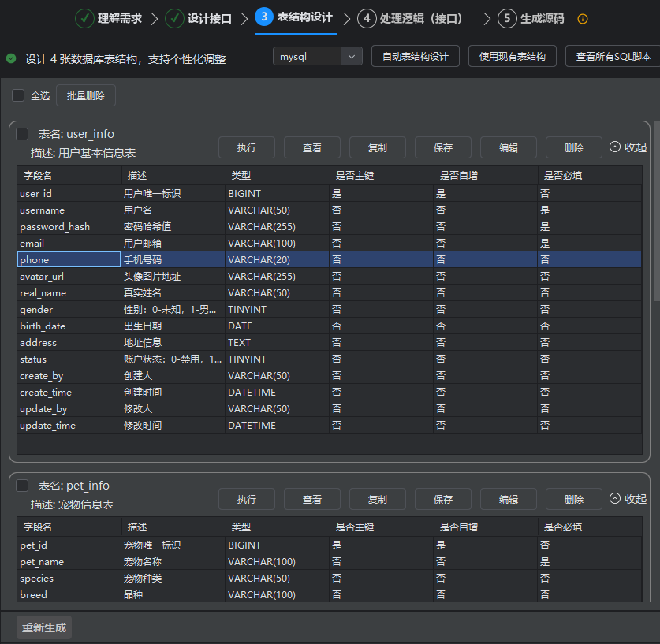The width and height of the screenshot is (660, 644).
Task: Select the create_by field cell
Action: click(x=69, y=376)
